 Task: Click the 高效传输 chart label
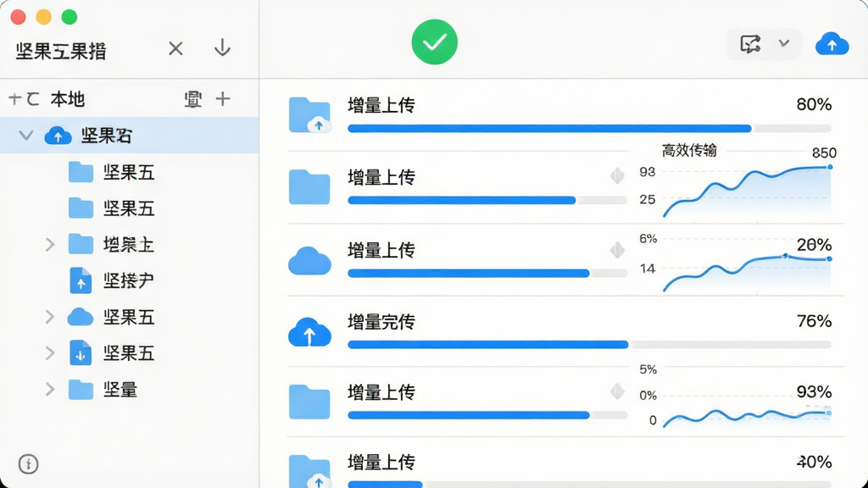tap(689, 150)
